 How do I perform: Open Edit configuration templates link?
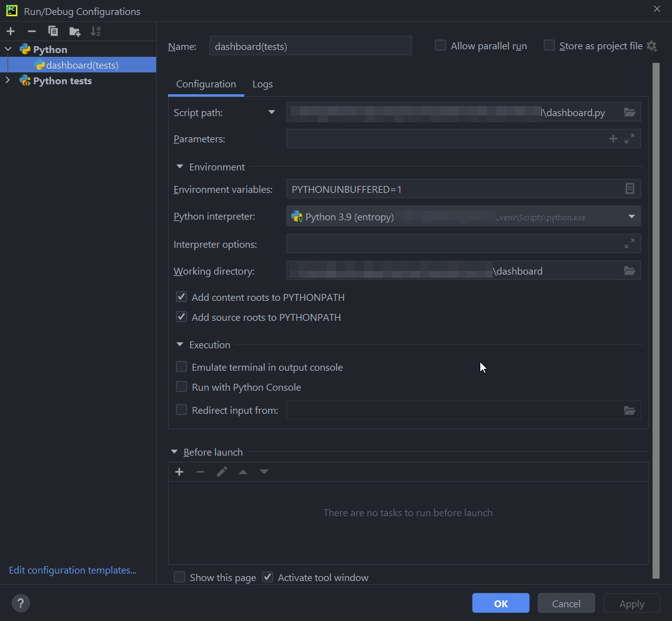(x=72, y=570)
